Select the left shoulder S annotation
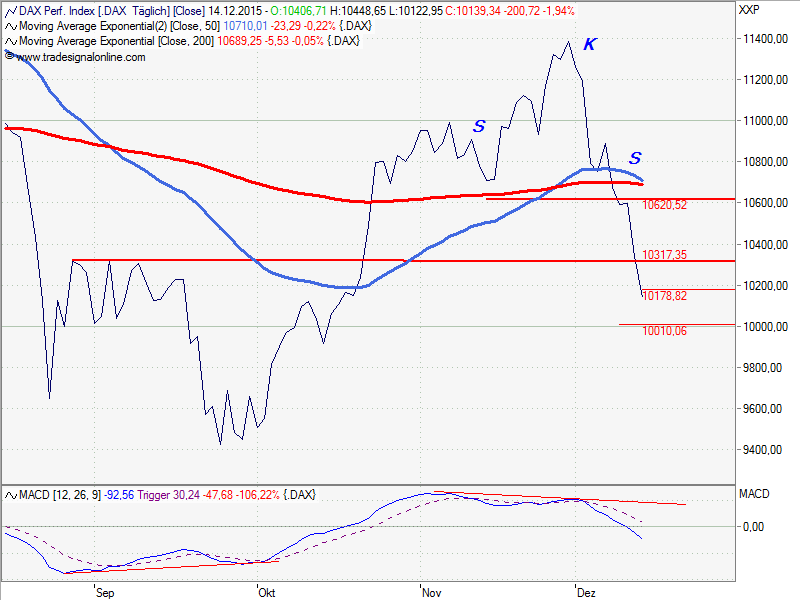This screenshot has width=800, height=600. tap(479, 126)
